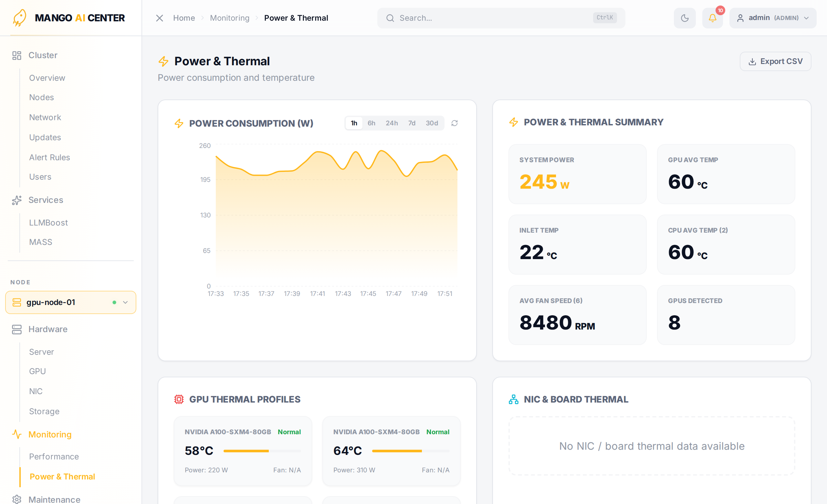827x504 pixels.
Task: Navigate to Updates
Action: tap(45, 138)
